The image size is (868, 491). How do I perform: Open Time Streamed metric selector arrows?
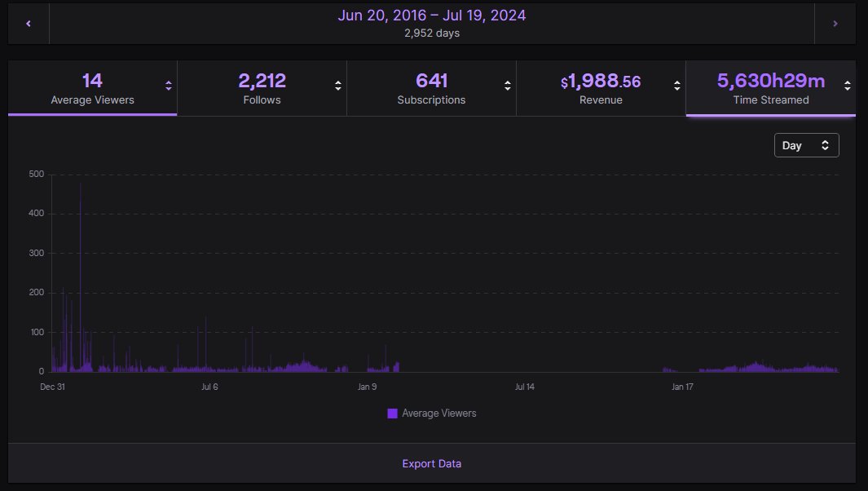point(847,86)
